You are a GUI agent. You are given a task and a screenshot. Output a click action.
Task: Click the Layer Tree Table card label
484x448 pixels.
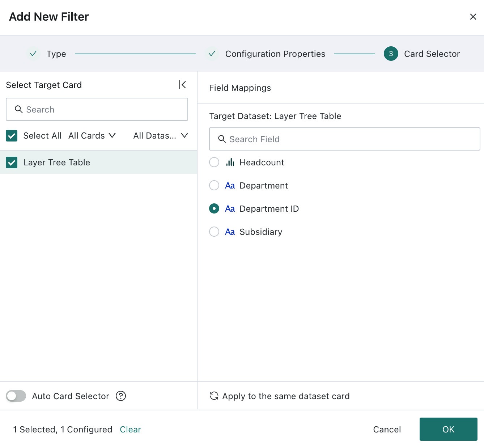[x=56, y=162]
